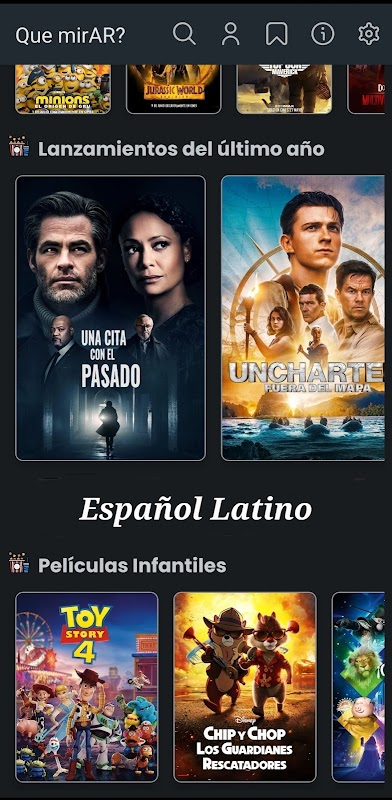Open the settings gear icon
Screen dimensions: 392x800
pos(369,34)
